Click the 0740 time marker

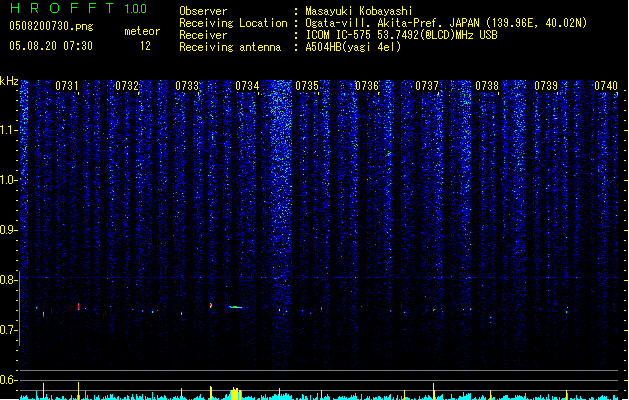(x=606, y=85)
